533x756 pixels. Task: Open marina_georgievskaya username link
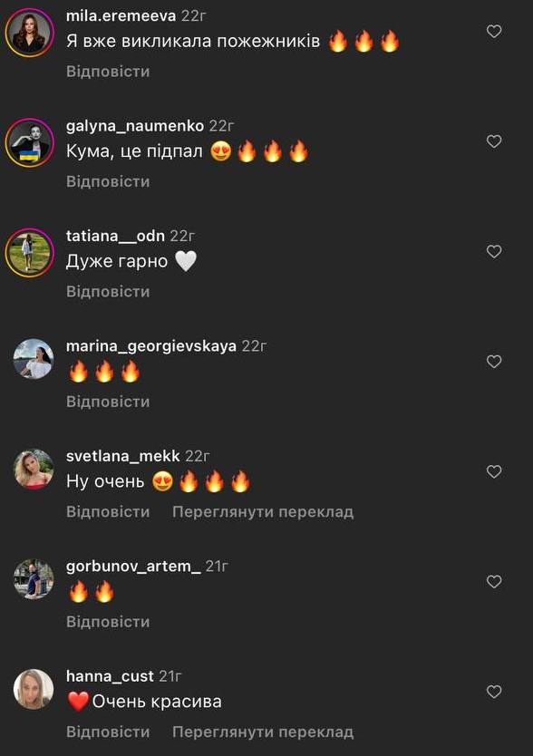(151, 346)
